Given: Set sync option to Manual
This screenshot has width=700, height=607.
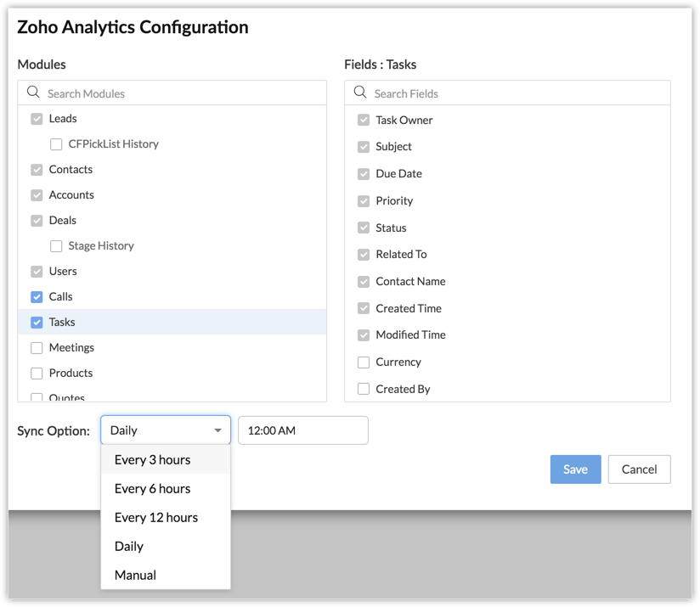Looking at the screenshot, I should [x=136, y=576].
